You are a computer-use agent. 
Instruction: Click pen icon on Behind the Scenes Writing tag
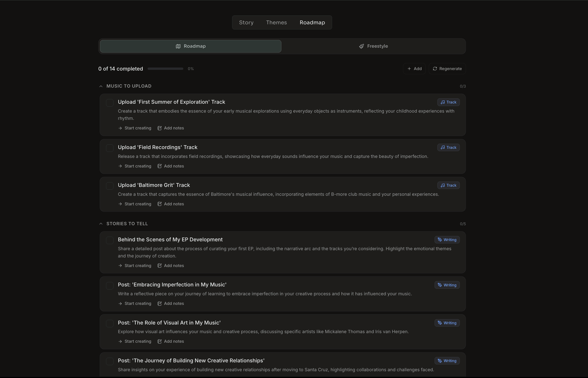click(439, 240)
